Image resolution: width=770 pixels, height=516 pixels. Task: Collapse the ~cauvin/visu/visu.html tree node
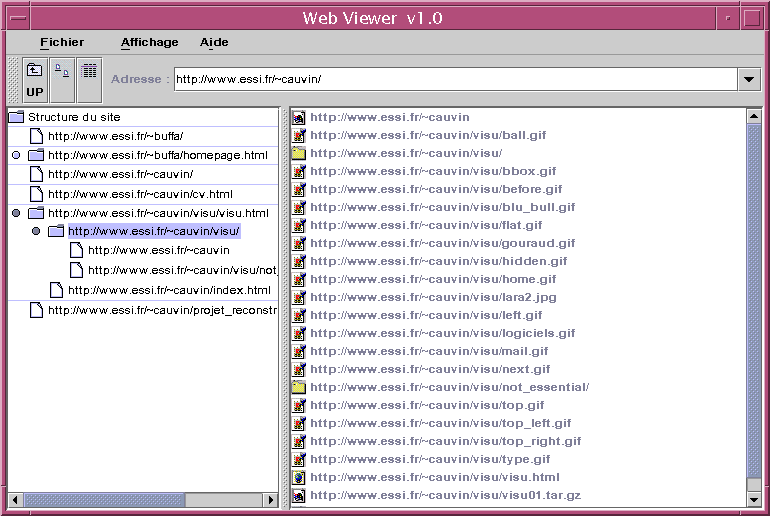click(x=16, y=213)
